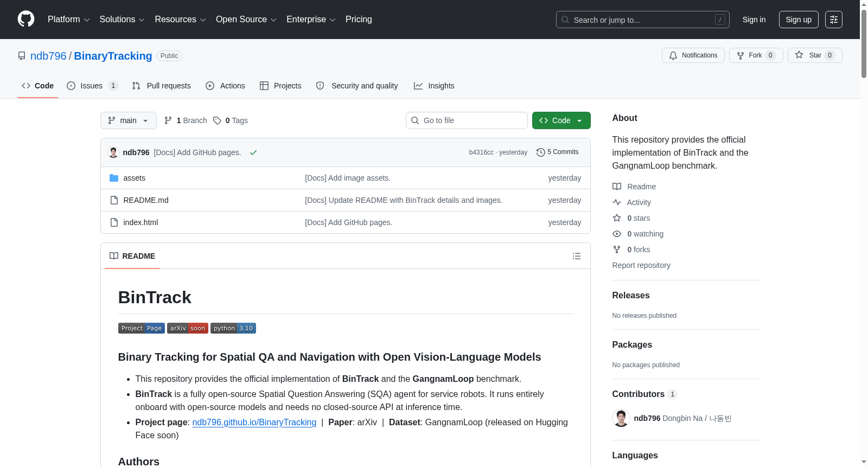Open the README.md file
This screenshot has height=467, width=868.
coord(146,200)
